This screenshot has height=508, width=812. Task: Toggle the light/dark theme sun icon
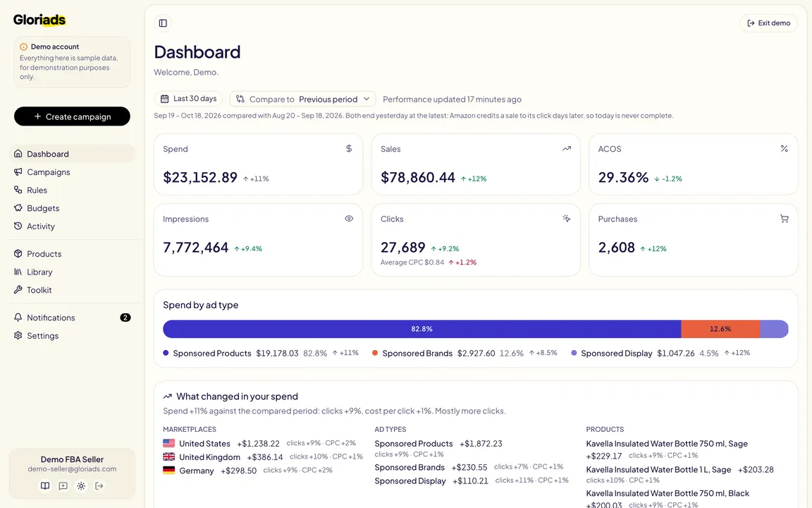[x=81, y=485]
